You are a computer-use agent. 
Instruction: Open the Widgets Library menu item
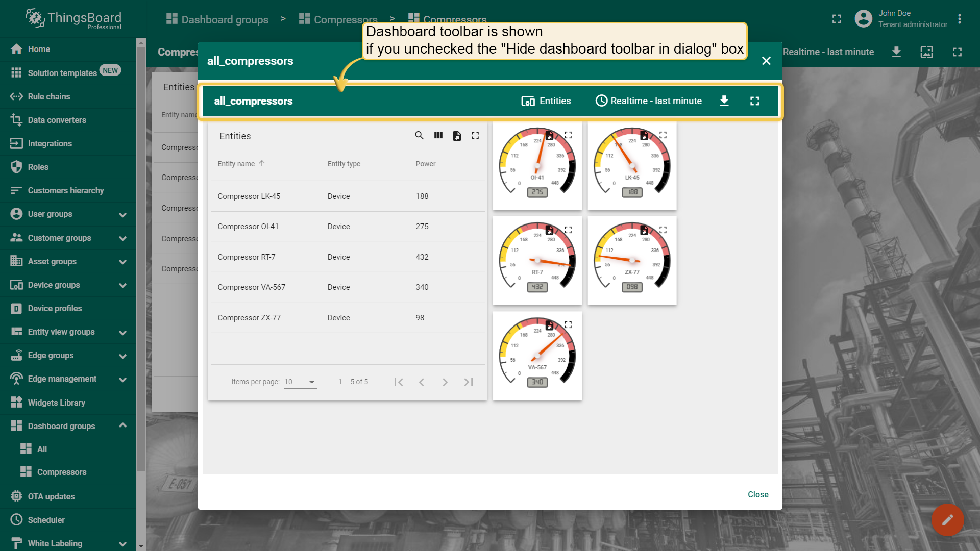(x=56, y=403)
